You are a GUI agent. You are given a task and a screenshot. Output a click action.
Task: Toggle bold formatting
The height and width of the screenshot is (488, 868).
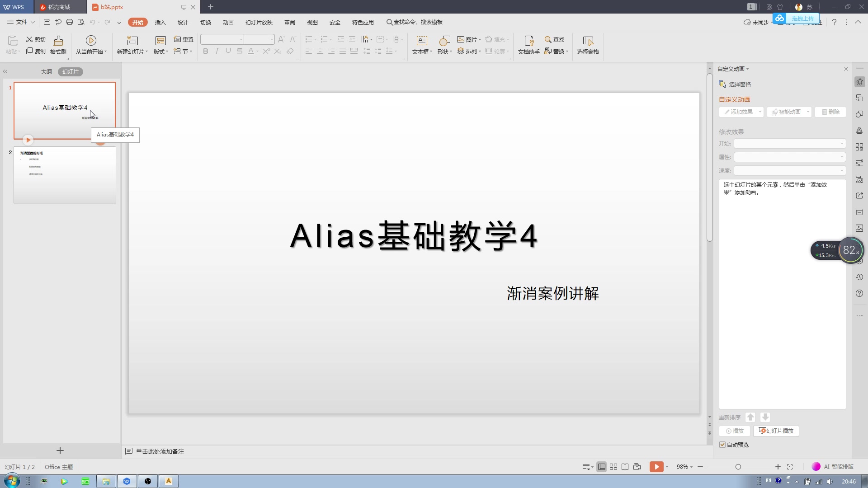(205, 51)
